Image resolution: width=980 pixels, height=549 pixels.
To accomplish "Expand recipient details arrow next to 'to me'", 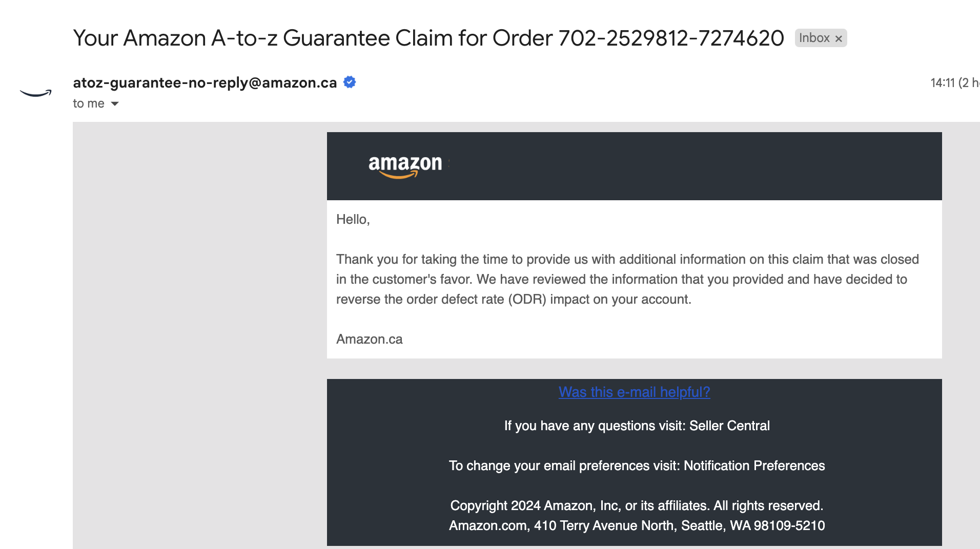I will [x=115, y=103].
